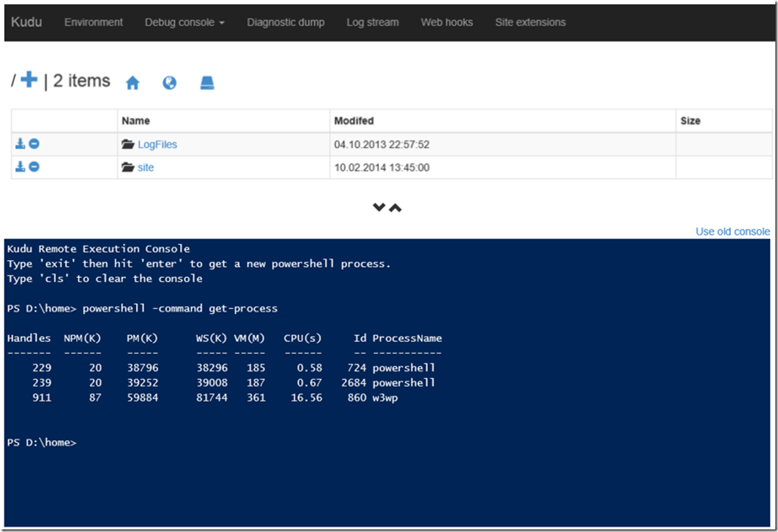Open site root via globe icon
This screenshot has height=532, width=778.
click(x=169, y=82)
